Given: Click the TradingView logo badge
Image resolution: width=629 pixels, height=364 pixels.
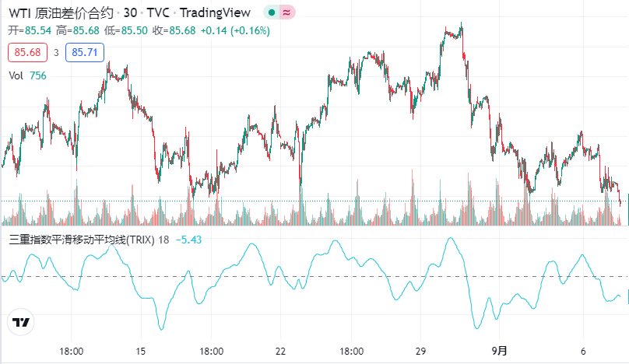Looking at the screenshot, I should (20, 323).
